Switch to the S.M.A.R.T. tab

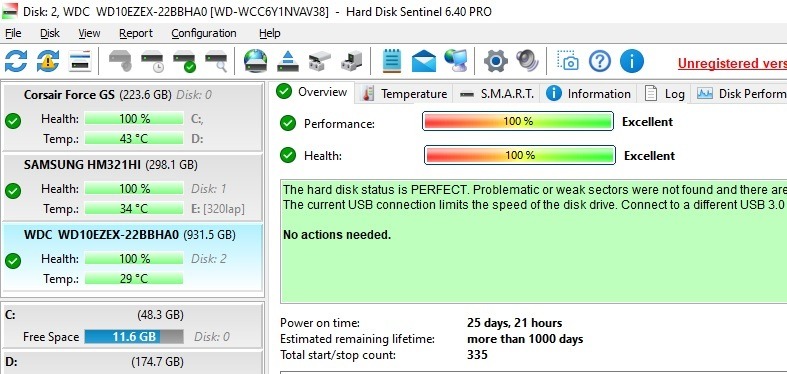tap(497, 94)
